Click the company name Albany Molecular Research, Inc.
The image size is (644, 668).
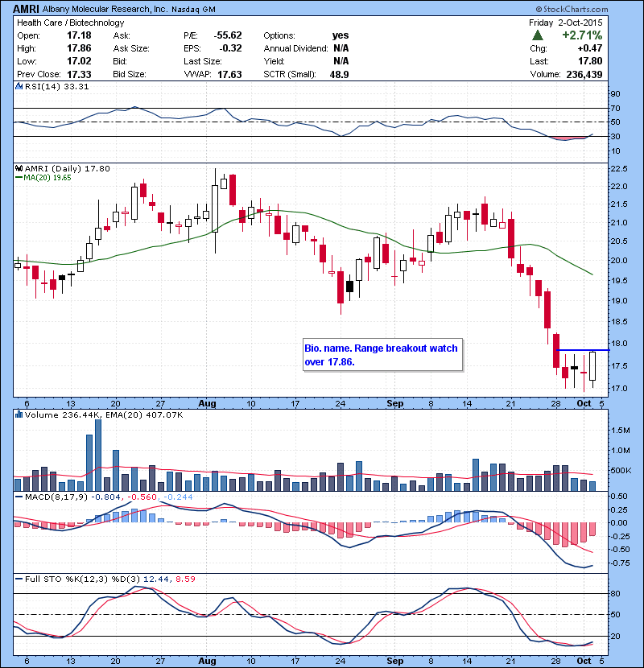pyautogui.click(x=105, y=9)
